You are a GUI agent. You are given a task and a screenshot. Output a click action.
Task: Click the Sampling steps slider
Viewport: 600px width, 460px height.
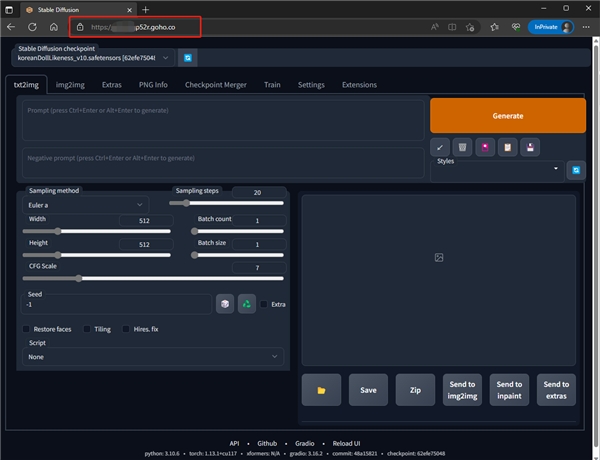coord(227,203)
